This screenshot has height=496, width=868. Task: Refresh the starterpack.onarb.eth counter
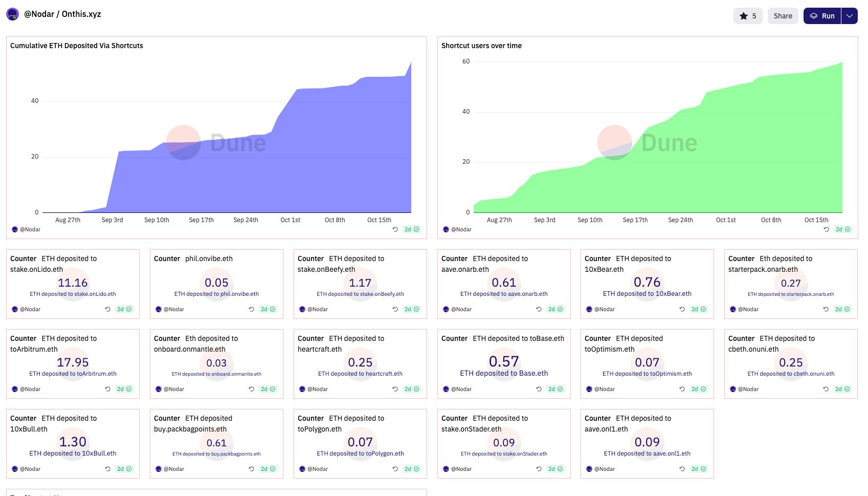click(x=826, y=309)
